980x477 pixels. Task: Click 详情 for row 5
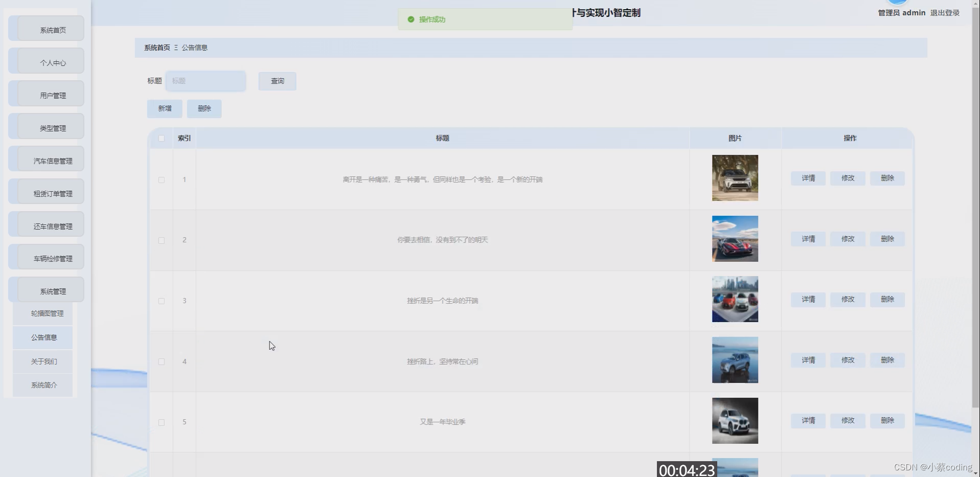tap(808, 420)
